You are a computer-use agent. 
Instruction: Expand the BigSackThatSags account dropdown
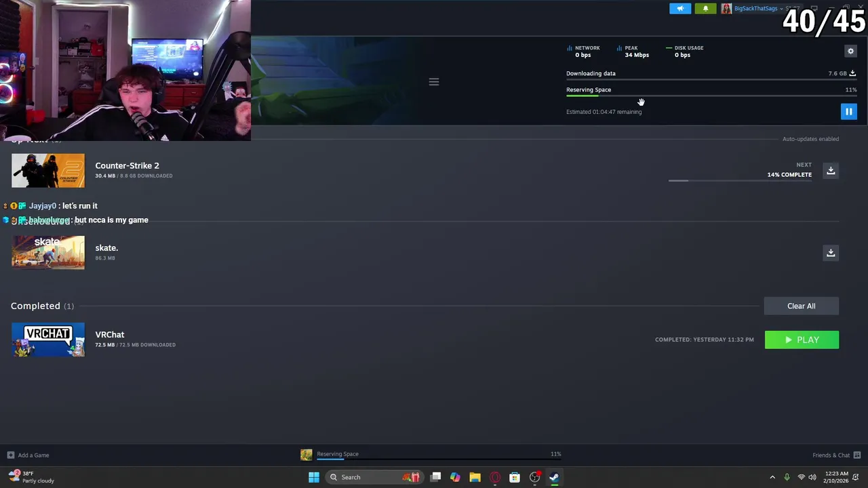click(x=781, y=8)
